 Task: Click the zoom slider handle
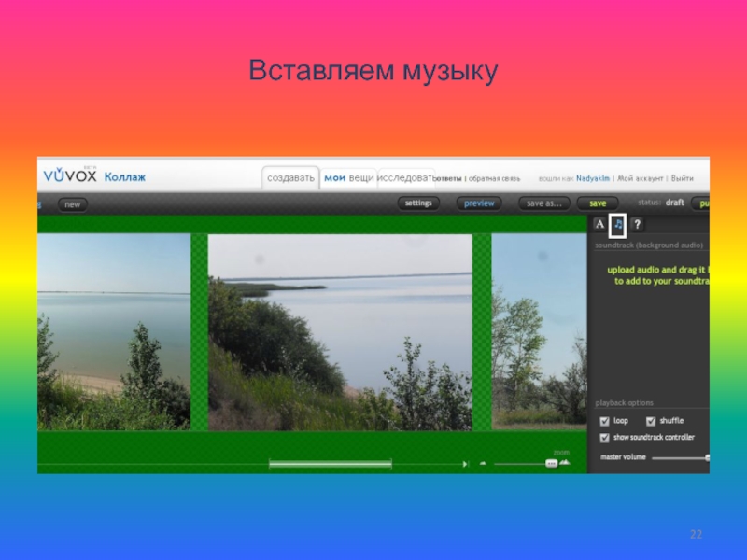coord(551,463)
